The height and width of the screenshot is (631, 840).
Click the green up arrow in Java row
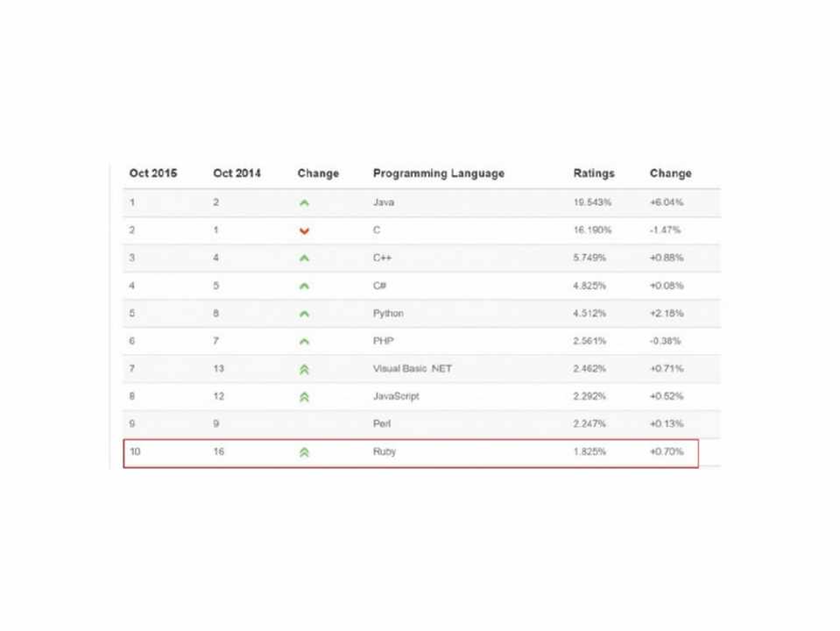click(304, 202)
